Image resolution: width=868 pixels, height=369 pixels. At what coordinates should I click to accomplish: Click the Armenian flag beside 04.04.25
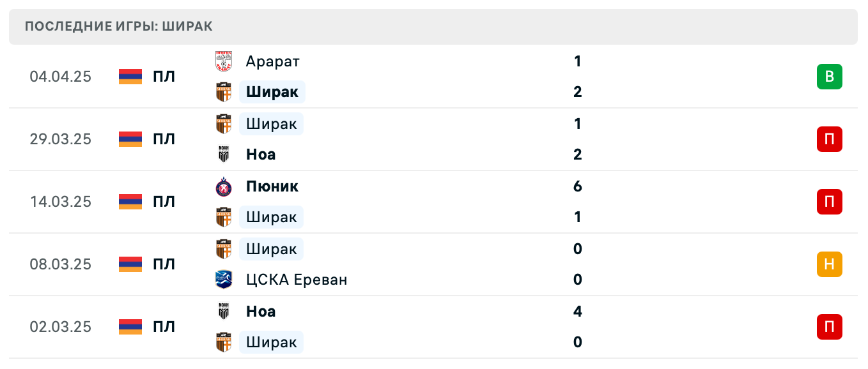click(130, 76)
